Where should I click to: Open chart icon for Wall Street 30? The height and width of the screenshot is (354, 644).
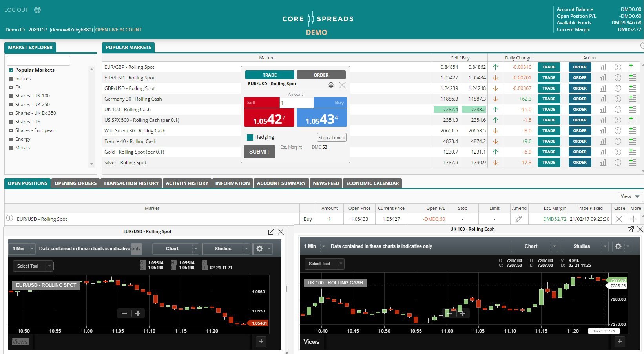603,131
